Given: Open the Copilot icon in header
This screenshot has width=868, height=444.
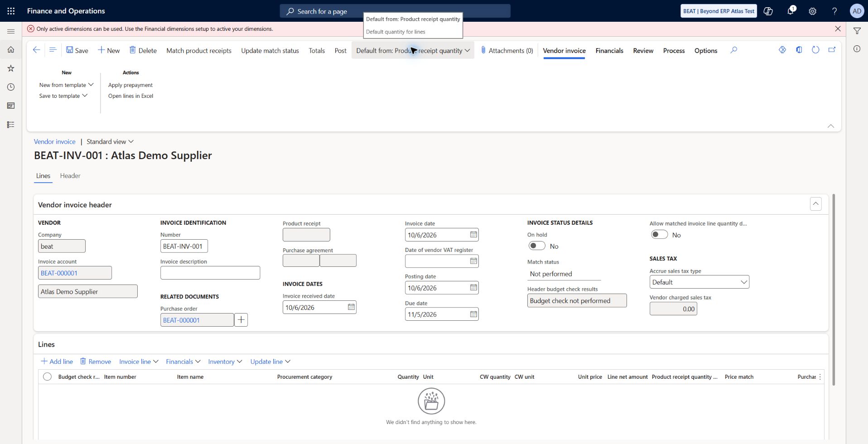Looking at the screenshot, I should tap(768, 11).
